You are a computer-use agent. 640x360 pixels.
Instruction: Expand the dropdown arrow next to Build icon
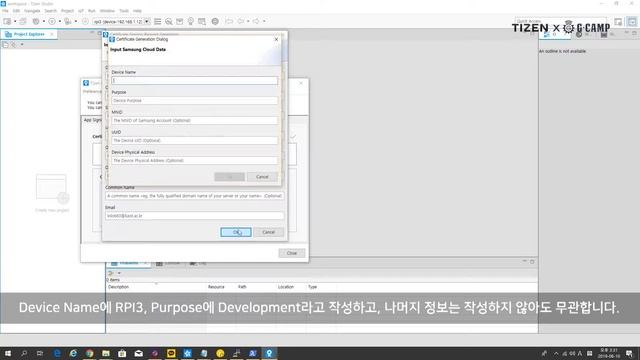pos(44,21)
